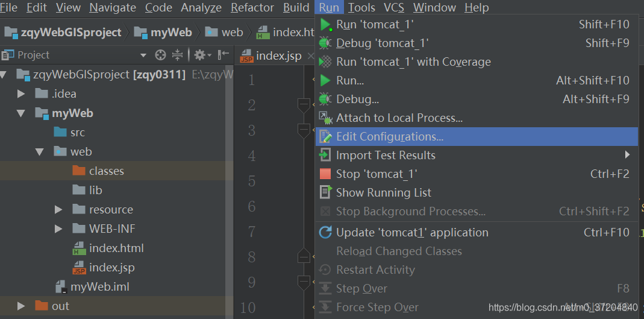The height and width of the screenshot is (319, 644).
Task: Open the VCS menu
Action: [394, 7]
